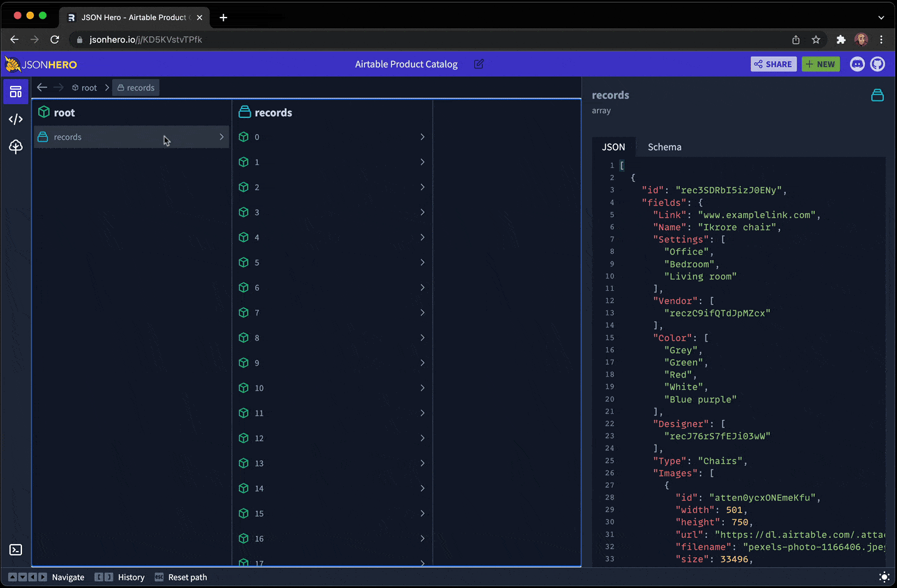Toggle dark mode with the sun icon
897x588 pixels.
[x=884, y=577]
